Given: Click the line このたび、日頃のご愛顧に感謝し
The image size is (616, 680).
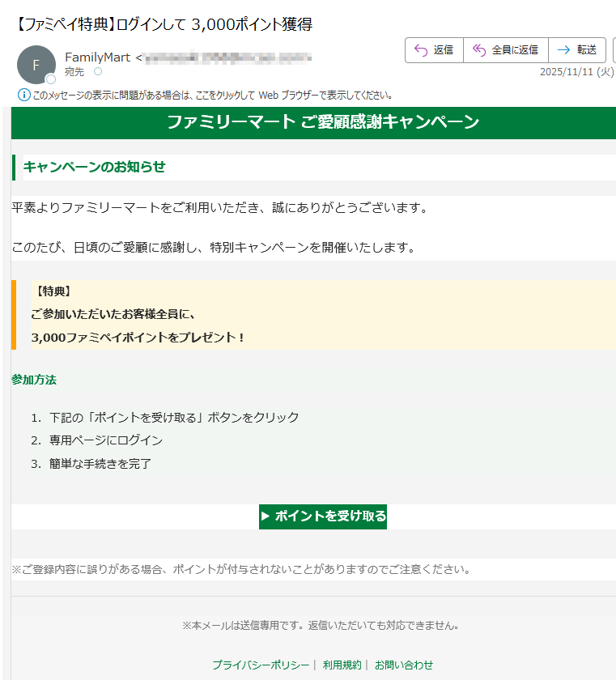Looking at the screenshot, I should 214,248.
